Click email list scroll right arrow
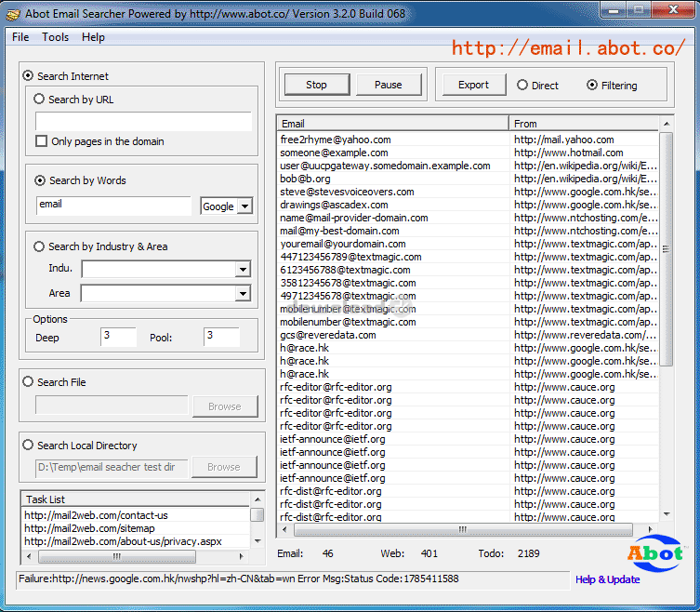The height and width of the screenshot is (612, 700). [651, 529]
